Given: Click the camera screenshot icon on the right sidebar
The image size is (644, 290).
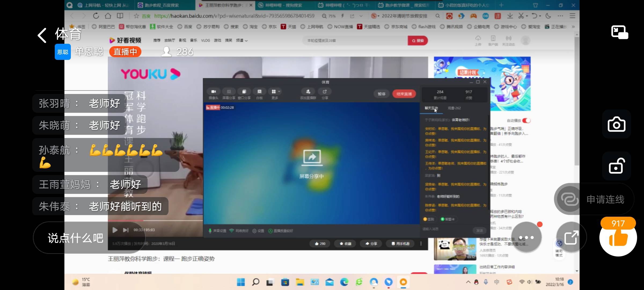Looking at the screenshot, I should click(616, 124).
